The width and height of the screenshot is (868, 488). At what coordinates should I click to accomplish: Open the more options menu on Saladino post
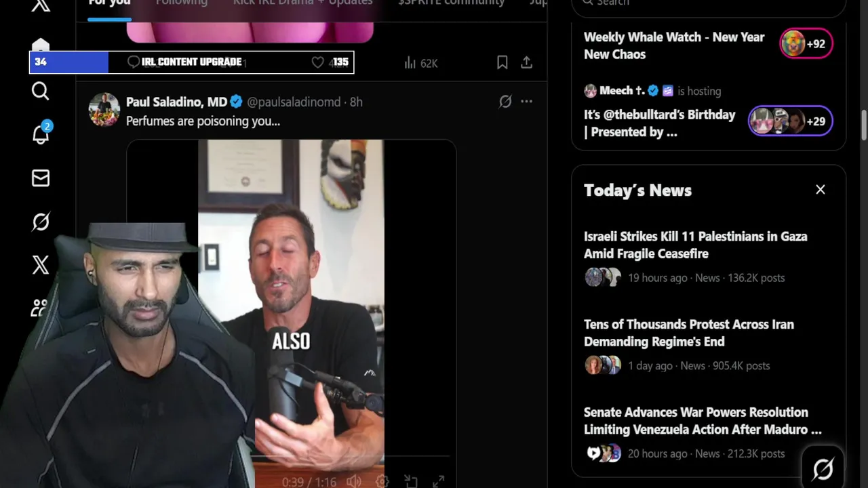pyautogui.click(x=527, y=102)
